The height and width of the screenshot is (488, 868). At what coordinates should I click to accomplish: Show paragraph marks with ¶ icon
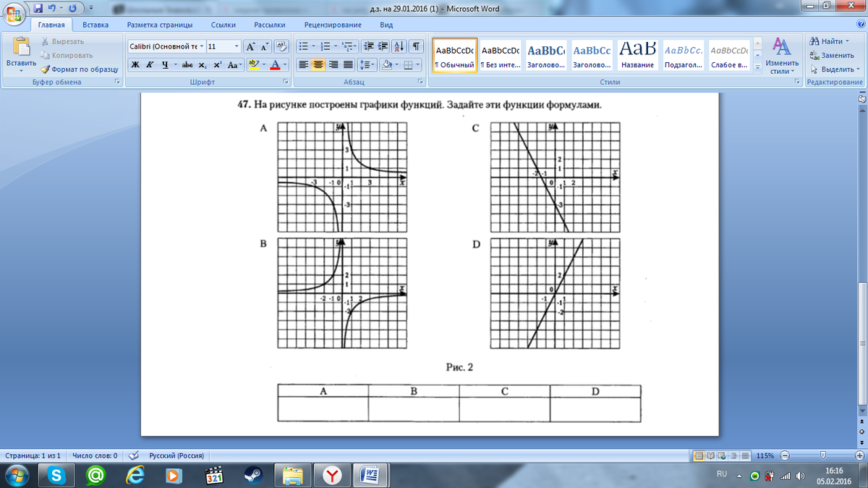coord(416,46)
